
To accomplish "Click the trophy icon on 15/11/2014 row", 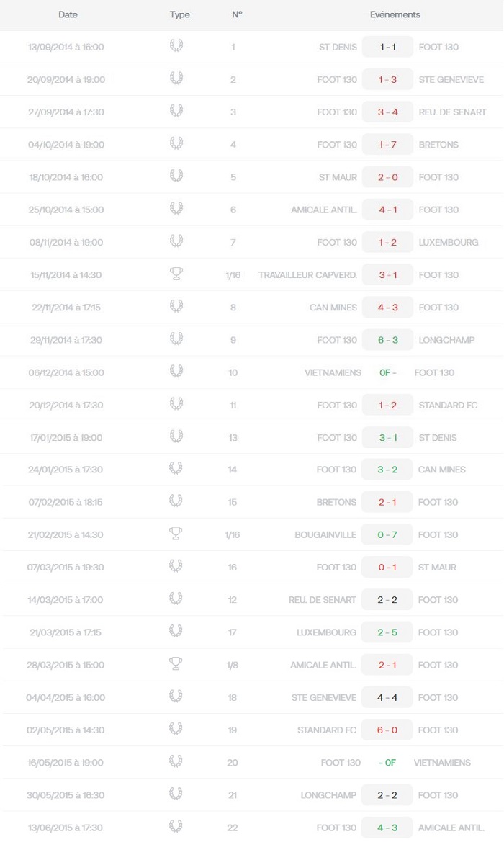I will pos(176,274).
